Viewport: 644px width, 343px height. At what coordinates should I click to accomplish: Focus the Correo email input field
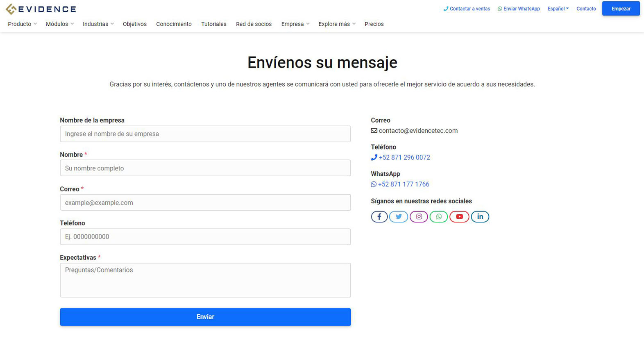205,202
